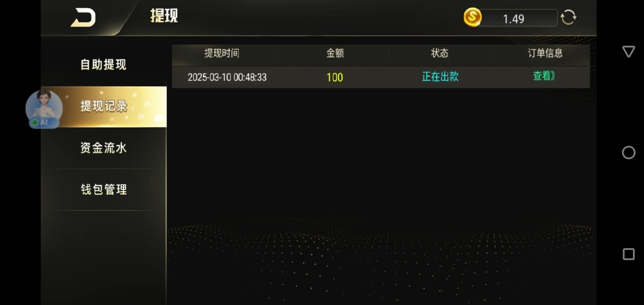Click the 订单信息 column header

545,53
